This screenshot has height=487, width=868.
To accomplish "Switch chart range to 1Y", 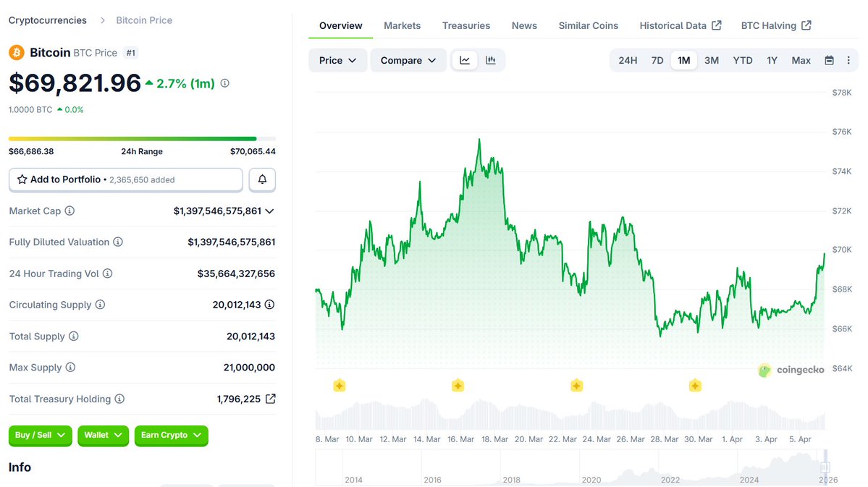I will (x=772, y=60).
